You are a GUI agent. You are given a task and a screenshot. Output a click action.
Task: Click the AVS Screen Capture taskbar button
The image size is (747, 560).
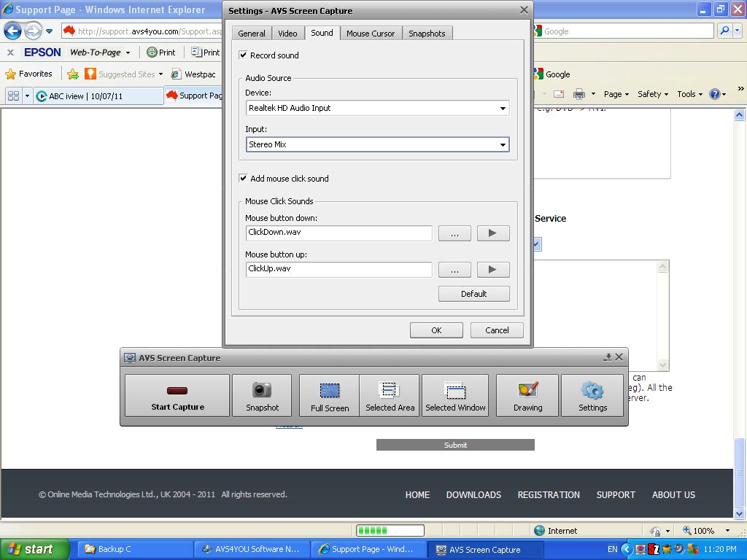(x=484, y=549)
